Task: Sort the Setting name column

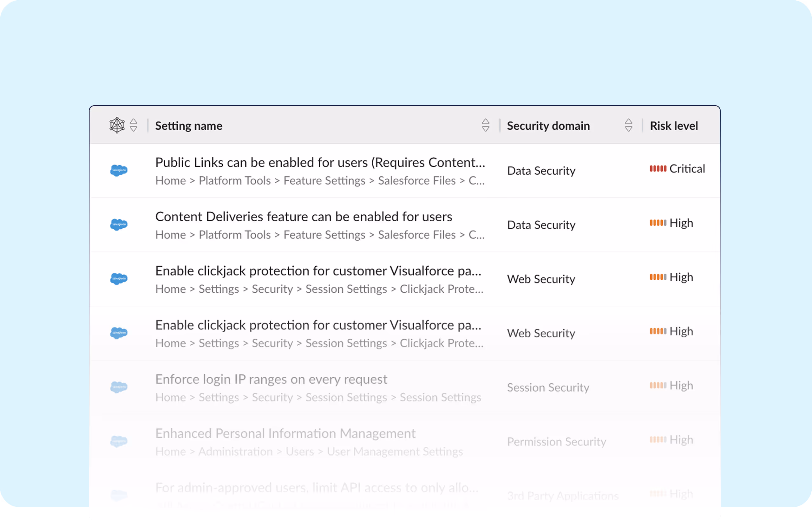Action: coord(485,125)
